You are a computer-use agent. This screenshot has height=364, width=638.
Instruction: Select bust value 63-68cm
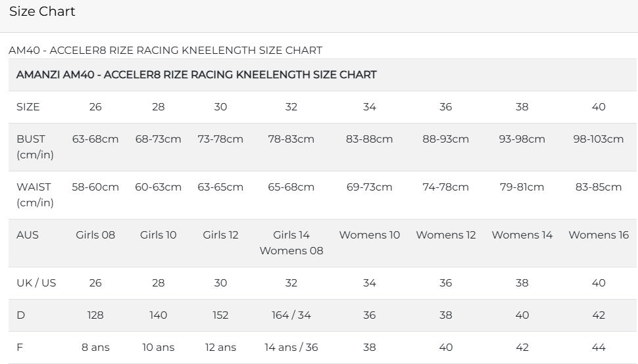(x=95, y=139)
